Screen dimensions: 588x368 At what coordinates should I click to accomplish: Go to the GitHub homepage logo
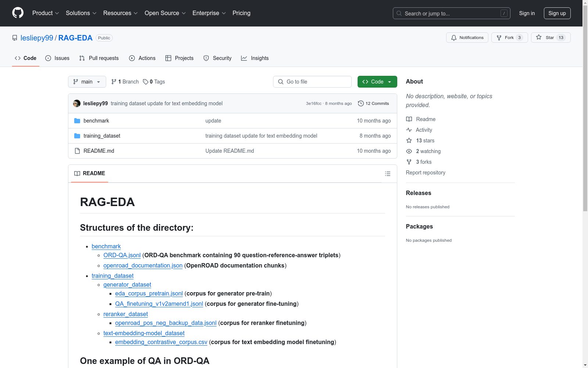tap(18, 13)
